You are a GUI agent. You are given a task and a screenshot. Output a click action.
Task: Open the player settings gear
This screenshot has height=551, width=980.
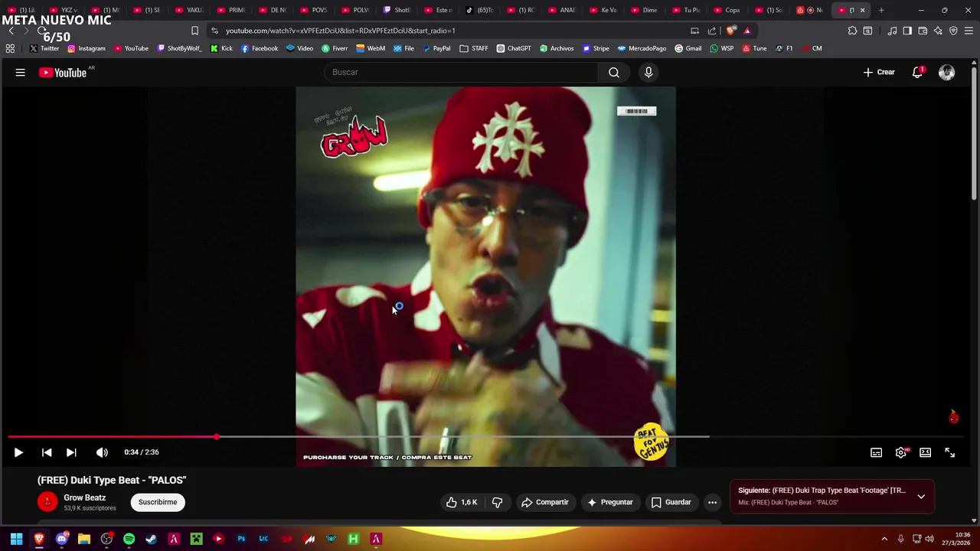901,452
